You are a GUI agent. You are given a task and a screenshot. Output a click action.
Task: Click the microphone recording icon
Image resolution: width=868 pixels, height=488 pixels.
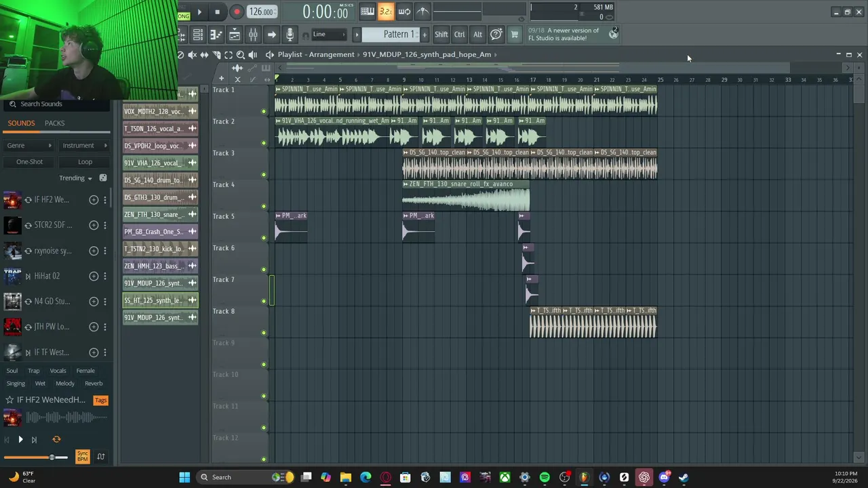290,35
